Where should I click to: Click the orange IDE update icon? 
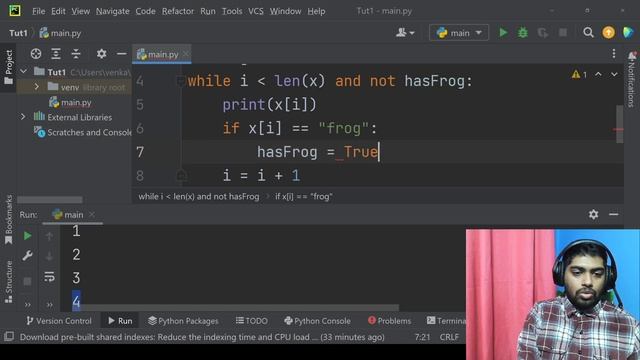(608, 33)
